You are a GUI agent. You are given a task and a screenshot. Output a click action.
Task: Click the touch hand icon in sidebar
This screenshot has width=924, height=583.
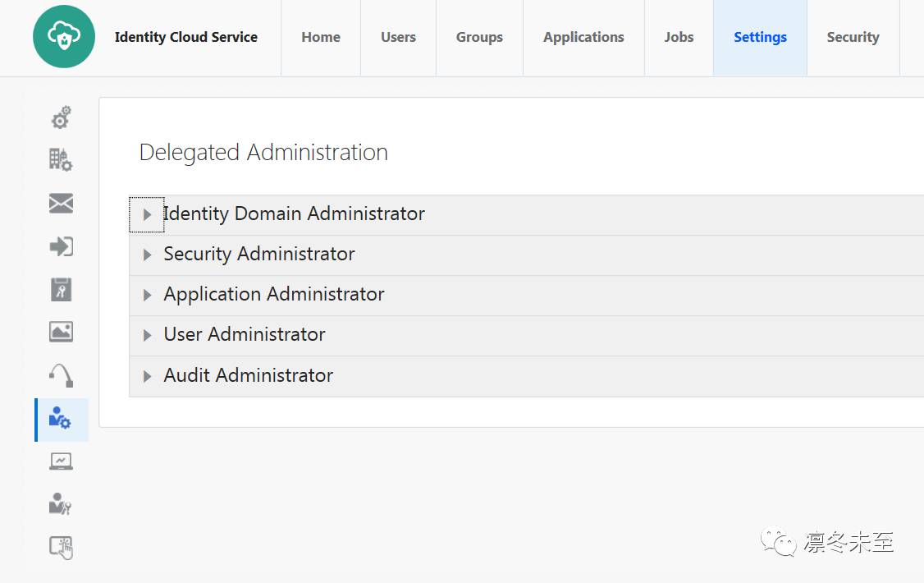pos(62,547)
